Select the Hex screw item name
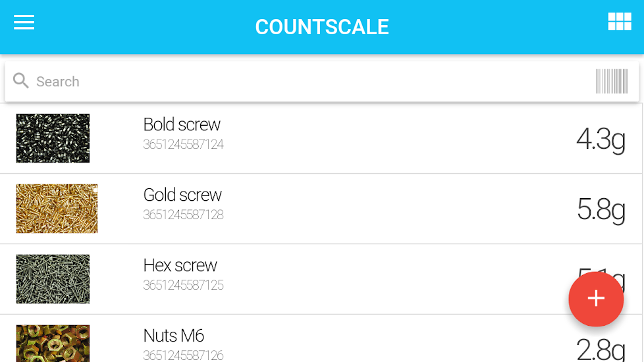Viewport: 644px width, 362px height. (180, 265)
